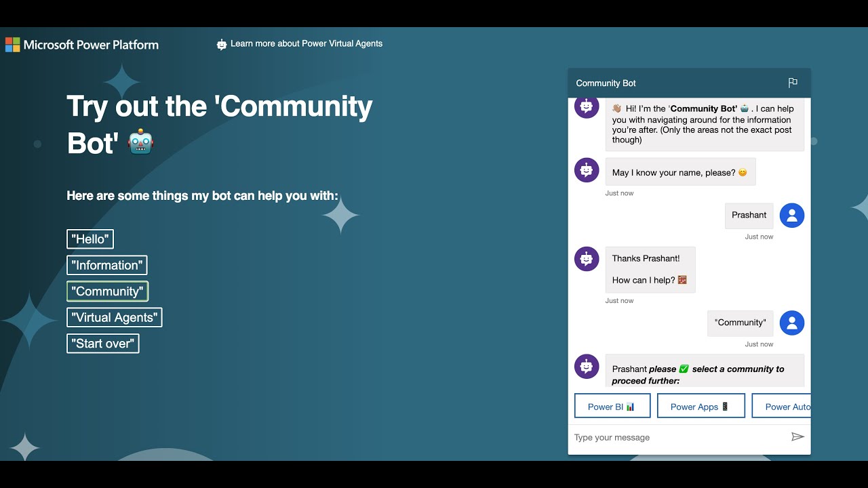Choose the Power Auto community option
Viewport: 868px width, 488px height.
[781, 406]
